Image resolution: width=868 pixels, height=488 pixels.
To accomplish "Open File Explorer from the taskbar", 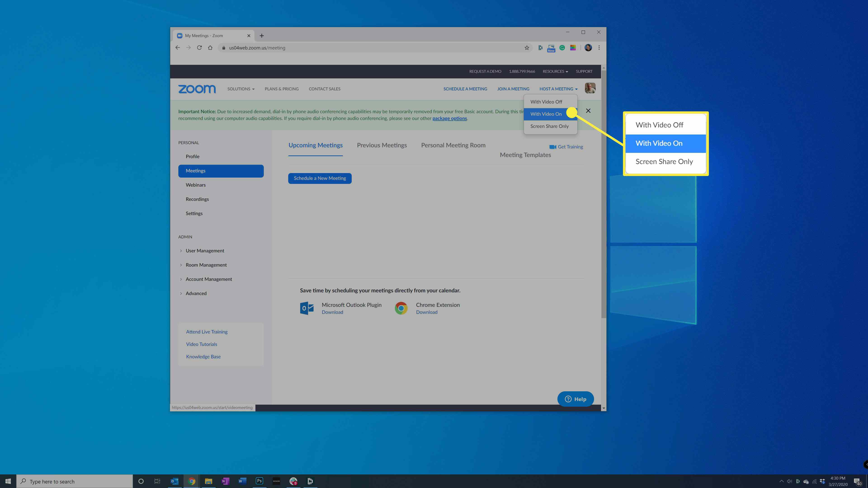I will (208, 481).
